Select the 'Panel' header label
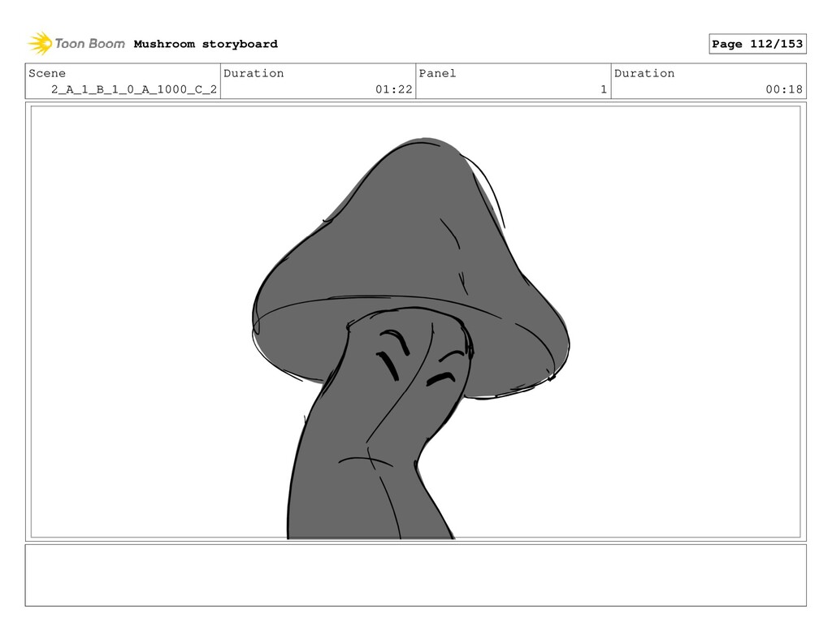Screen dimensions: 832x644 [x=437, y=73]
